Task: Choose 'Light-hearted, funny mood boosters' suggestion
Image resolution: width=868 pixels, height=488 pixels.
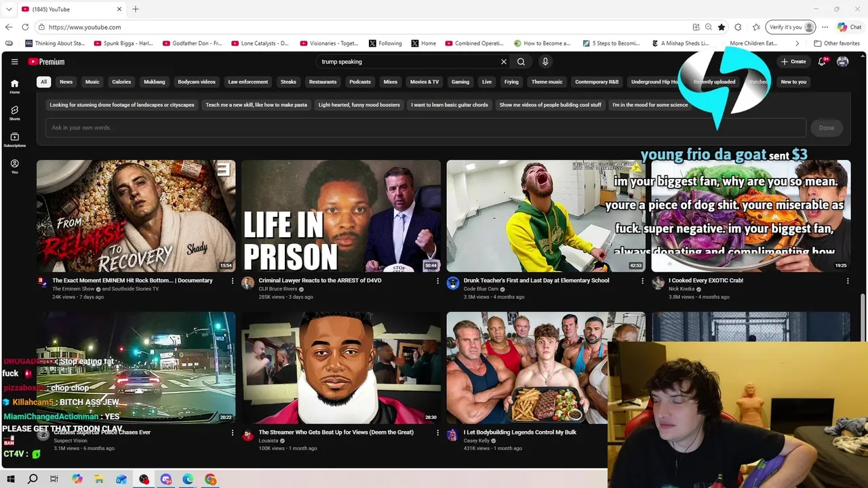Action: coord(359,105)
